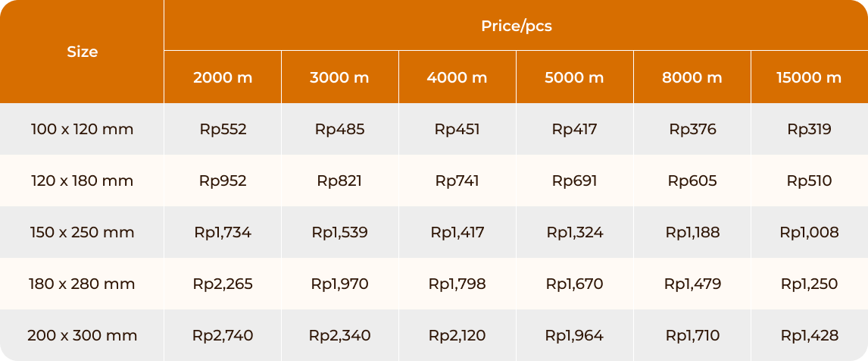Select the 8000 m column header
This screenshot has width=868, height=361.
tap(692, 77)
